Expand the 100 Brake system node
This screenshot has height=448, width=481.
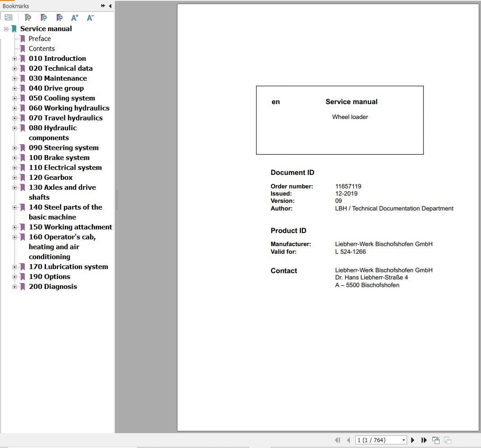coord(14,158)
